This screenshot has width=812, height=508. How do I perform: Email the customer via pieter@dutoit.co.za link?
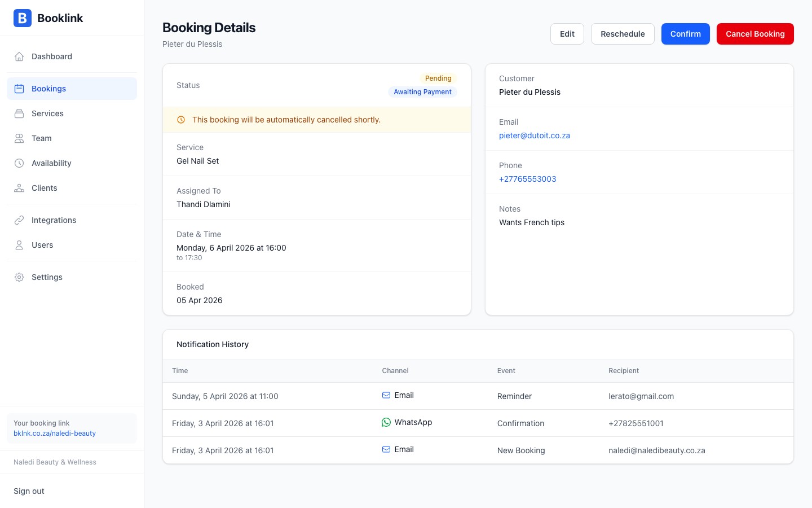534,135
